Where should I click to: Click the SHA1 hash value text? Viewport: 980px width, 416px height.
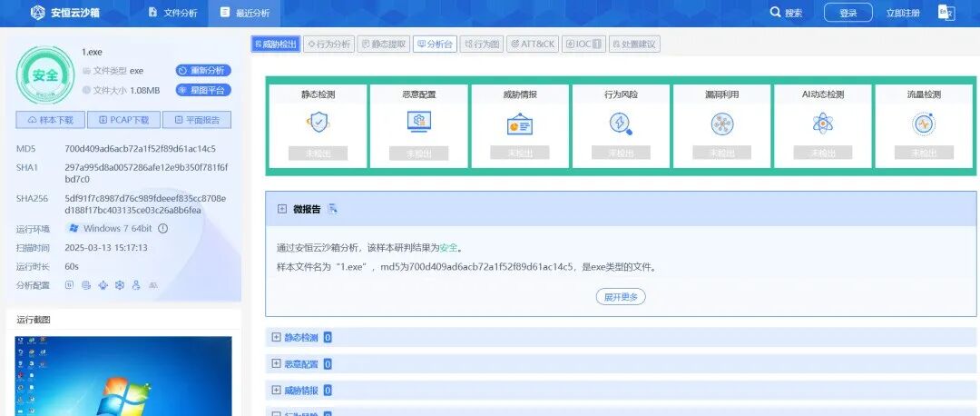(146, 173)
